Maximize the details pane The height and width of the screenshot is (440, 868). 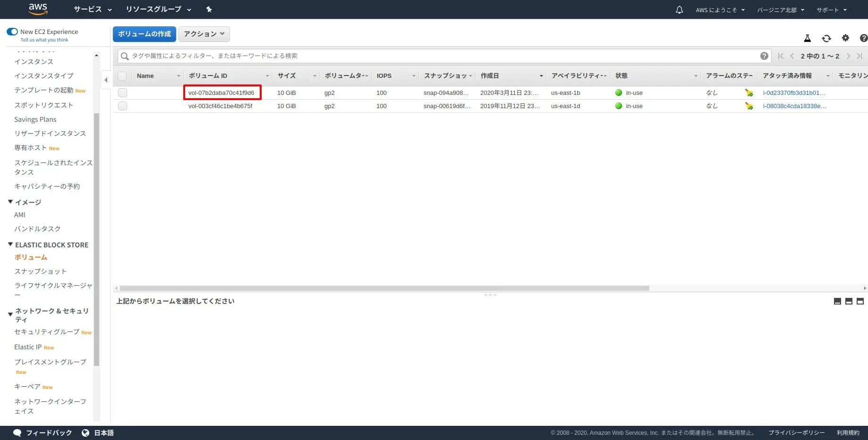860,301
